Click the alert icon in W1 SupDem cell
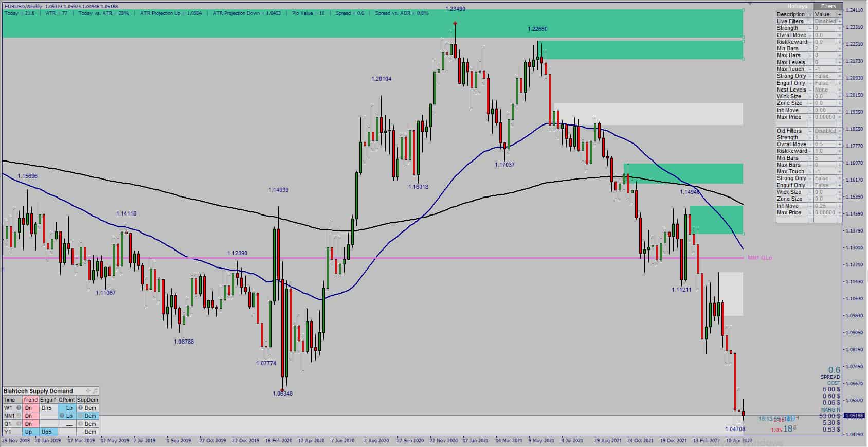868x447 pixels. point(80,408)
